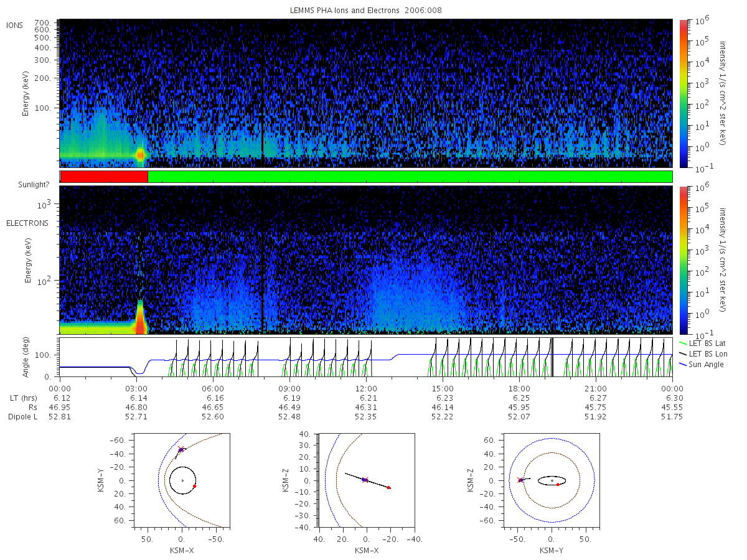The height and width of the screenshot is (560, 747).
Task: Click the spacecraft marker in KSM-X/KSM-Z plot
Action: pyautogui.click(x=364, y=480)
